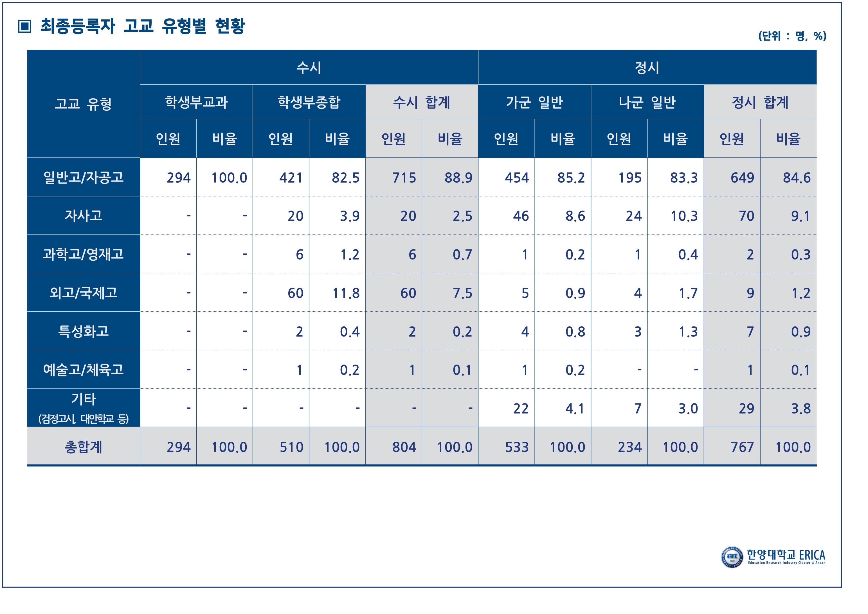
Task: Click the 수시 합계 column header
Action: point(422,102)
